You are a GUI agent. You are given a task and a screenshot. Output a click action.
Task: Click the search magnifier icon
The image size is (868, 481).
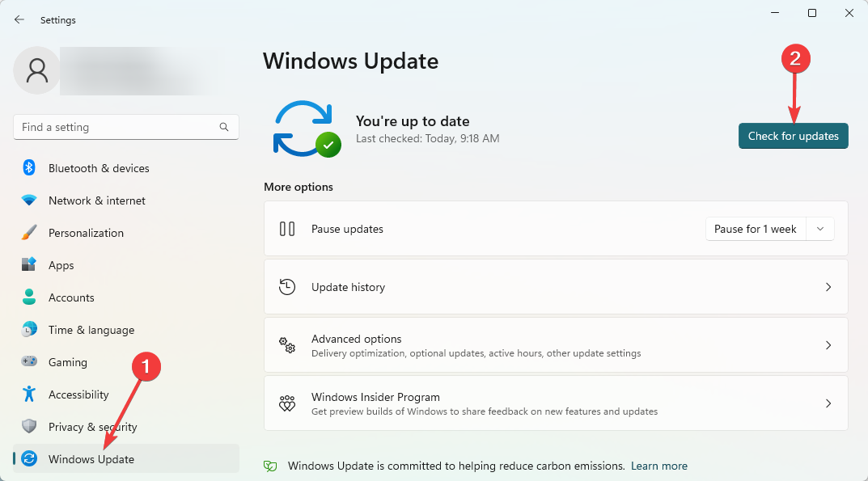pos(224,127)
